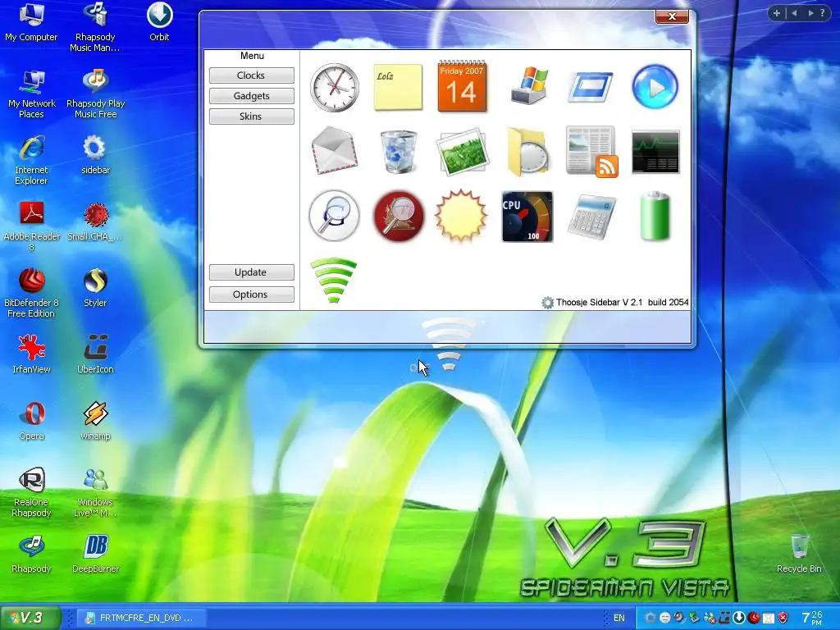This screenshot has height=630, width=840.
Task: Select RealOne Rhapsody desktop icon
Action: [x=32, y=493]
